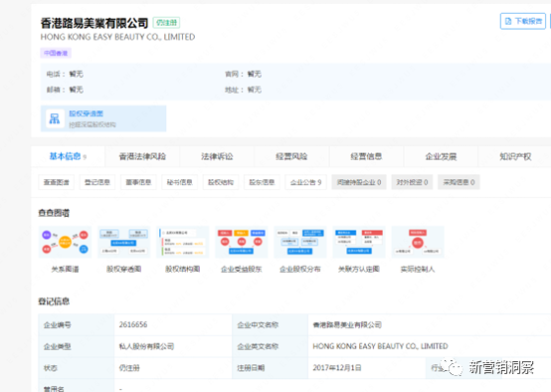Screen dimensions: 551x392
Task: Click the 采购信息 0 button
Action: (x=459, y=182)
